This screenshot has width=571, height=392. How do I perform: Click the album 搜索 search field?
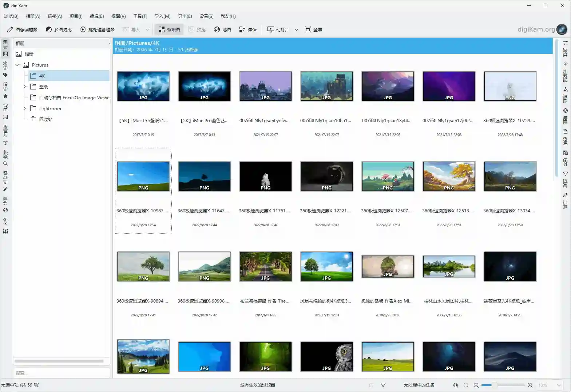tap(62, 373)
